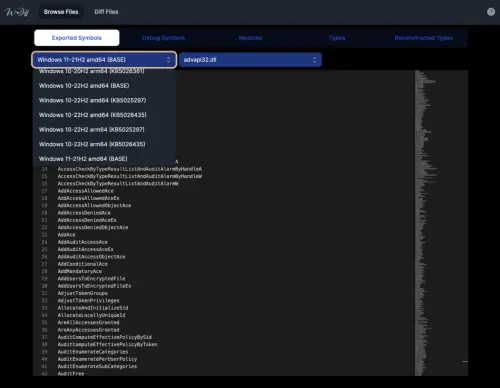Image resolution: width=500 pixels, height=388 pixels.
Task: Click the AuditEnumerateSubCategories line
Action: point(97,367)
